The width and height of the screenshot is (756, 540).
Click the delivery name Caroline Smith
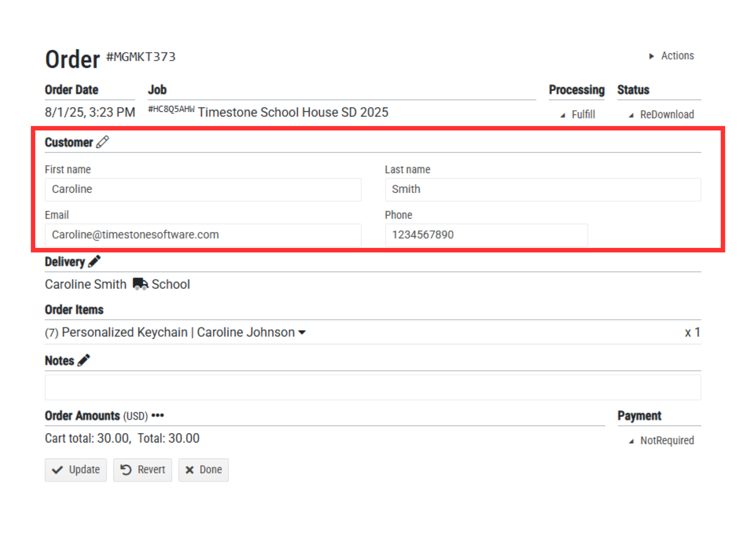[86, 284]
